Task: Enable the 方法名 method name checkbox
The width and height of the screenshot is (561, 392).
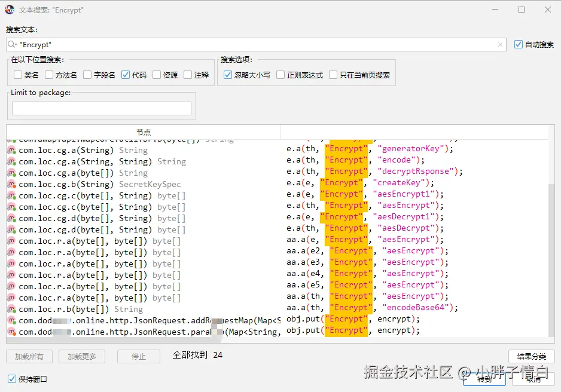Action: pyautogui.click(x=49, y=75)
